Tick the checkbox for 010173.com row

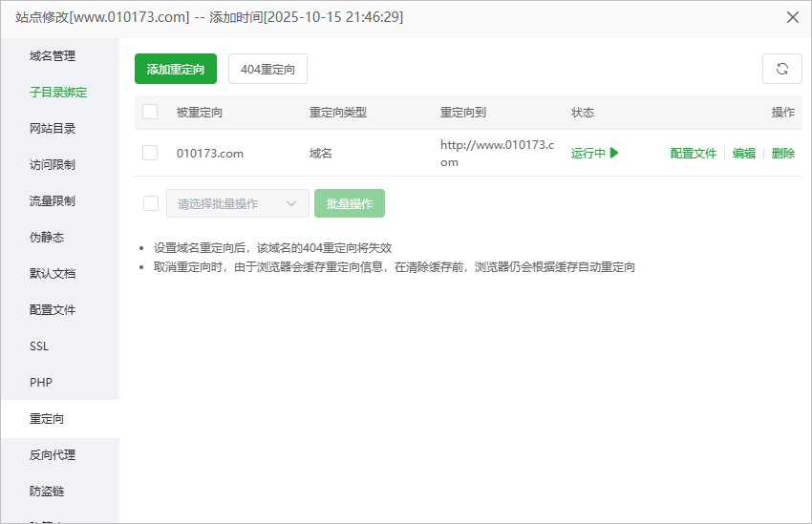tap(150, 153)
